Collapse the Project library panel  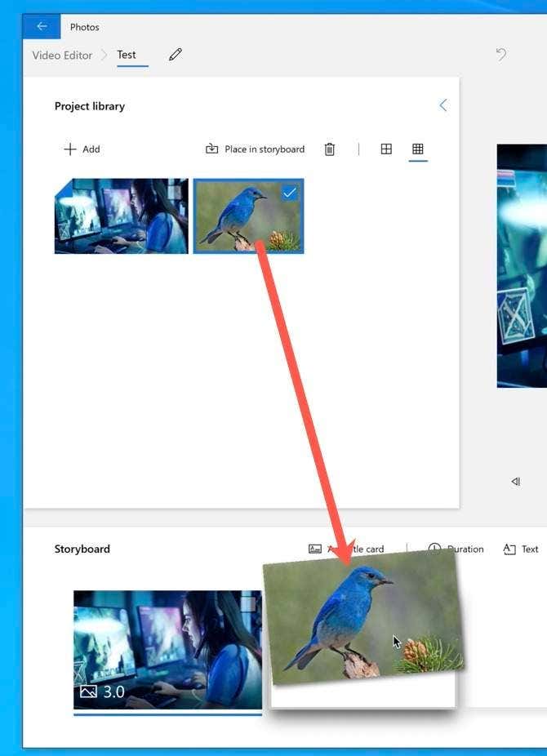pyautogui.click(x=442, y=105)
